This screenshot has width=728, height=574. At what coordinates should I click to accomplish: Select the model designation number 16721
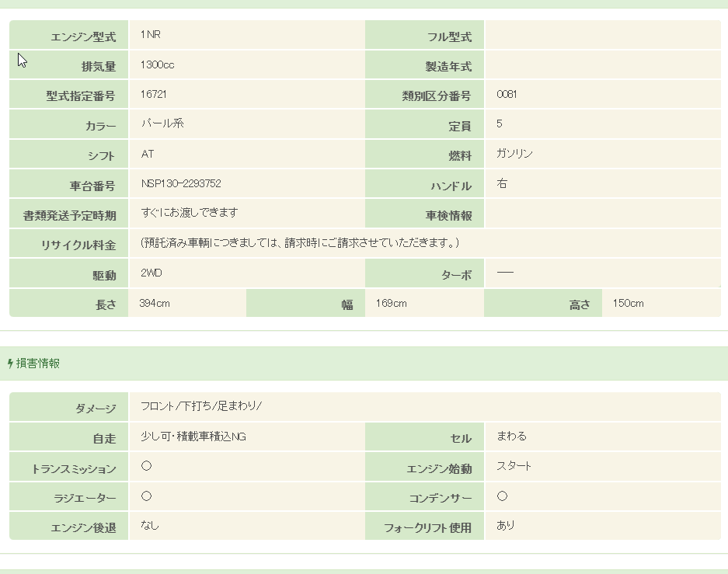[x=154, y=94]
